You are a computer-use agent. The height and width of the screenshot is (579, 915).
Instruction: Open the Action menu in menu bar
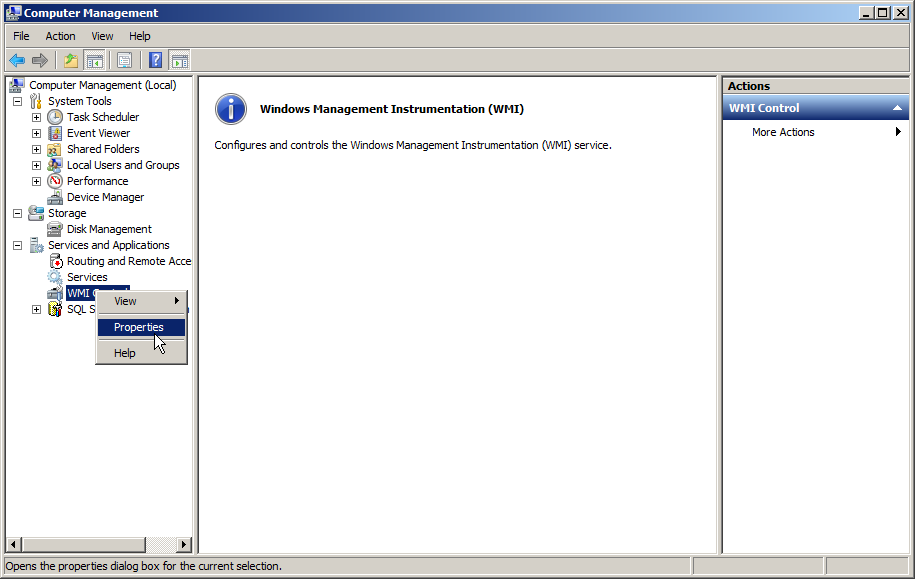(x=60, y=36)
